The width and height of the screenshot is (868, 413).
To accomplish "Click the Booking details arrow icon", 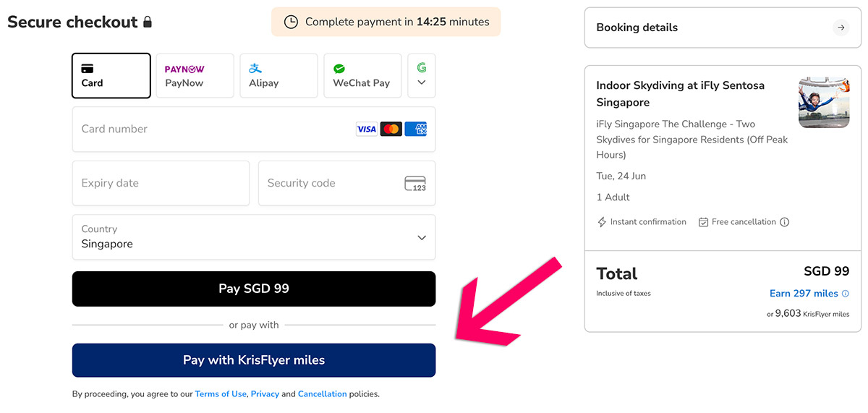I will click(840, 27).
